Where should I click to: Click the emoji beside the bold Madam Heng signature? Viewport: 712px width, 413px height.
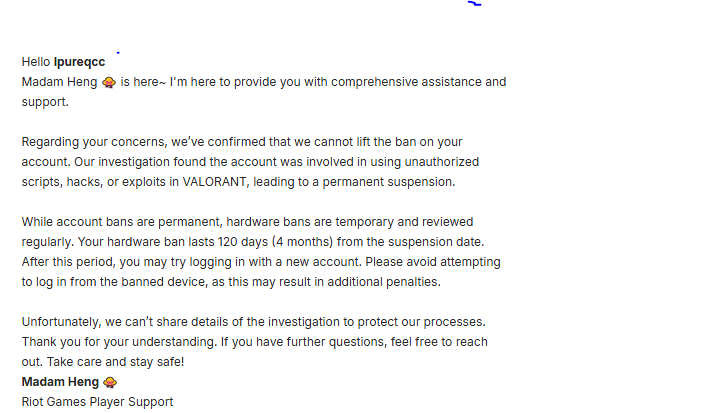110,382
